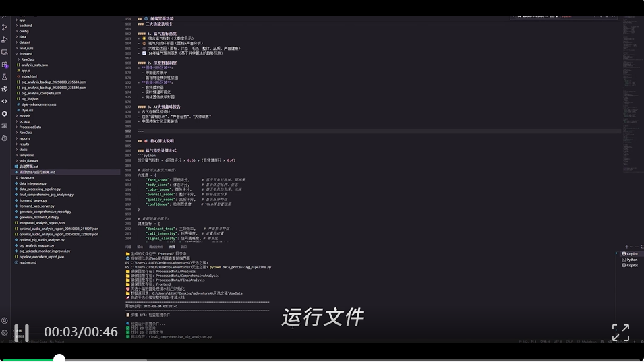Expand the yolo_dataset folder
Image resolution: width=644 pixels, height=362 pixels.
click(28, 161)
